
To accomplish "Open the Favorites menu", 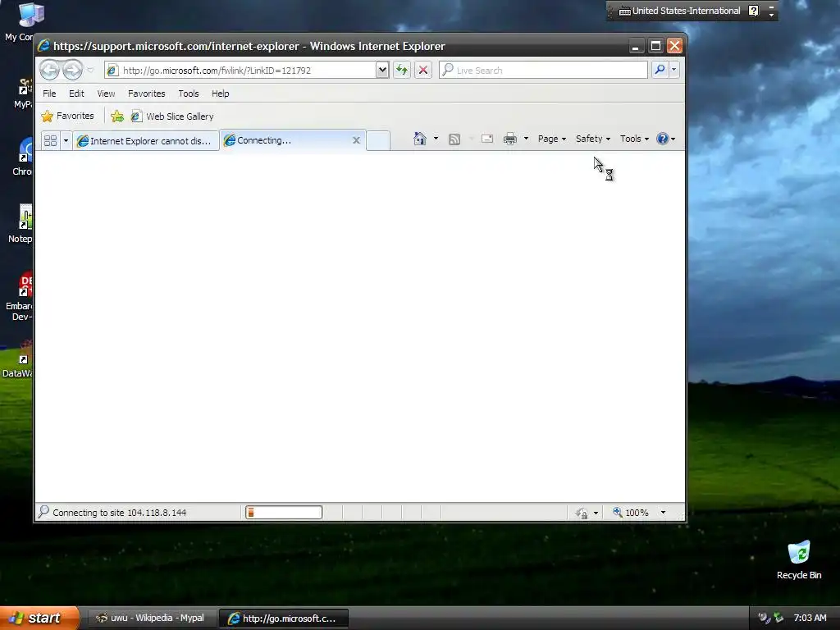I will click(x=146, y=94).
